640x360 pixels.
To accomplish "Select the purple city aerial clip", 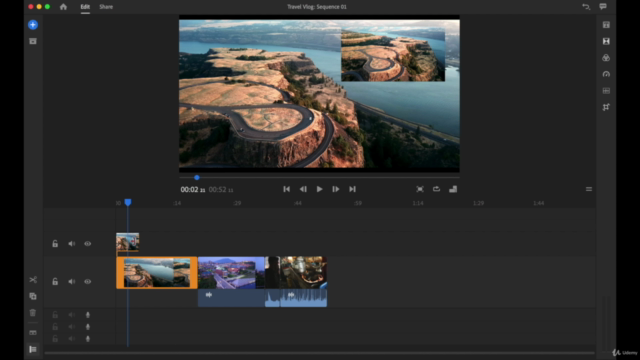I will click(x=231, y=273).
